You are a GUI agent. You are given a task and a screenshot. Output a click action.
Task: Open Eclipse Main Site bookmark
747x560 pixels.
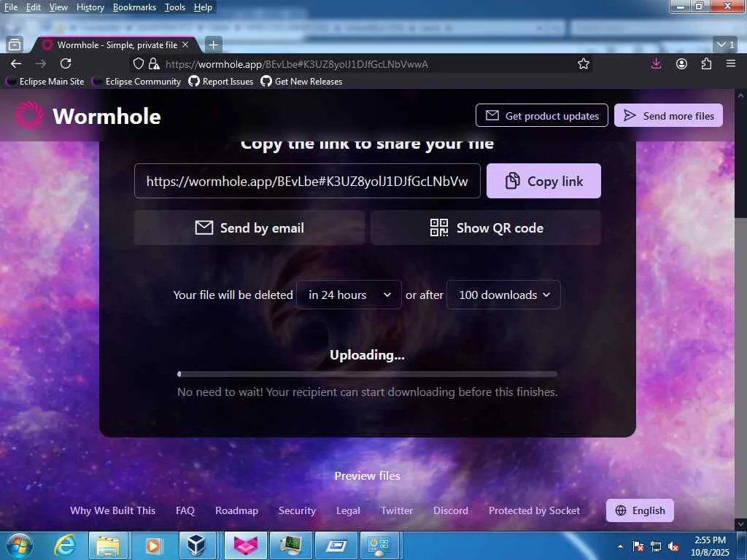[46, 82]
